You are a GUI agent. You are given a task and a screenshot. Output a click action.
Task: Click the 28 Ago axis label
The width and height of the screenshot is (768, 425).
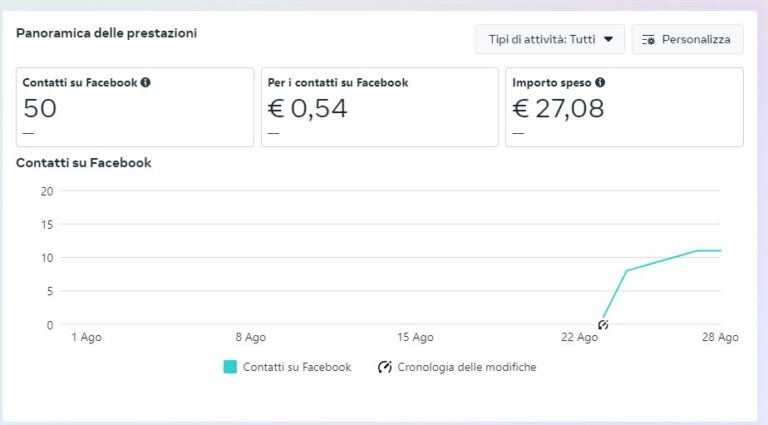point(720,337)
